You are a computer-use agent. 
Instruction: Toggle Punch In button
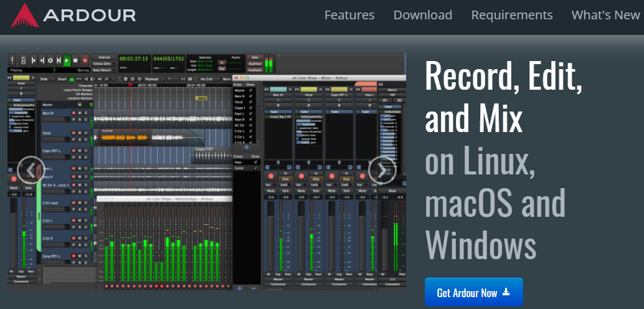point(222,62)
